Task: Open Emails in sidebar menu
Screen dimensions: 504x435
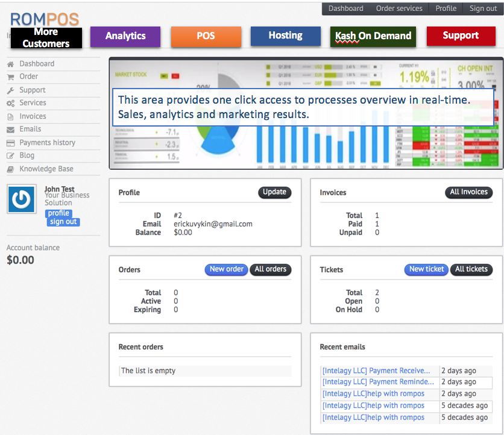Action: point(30,129)
